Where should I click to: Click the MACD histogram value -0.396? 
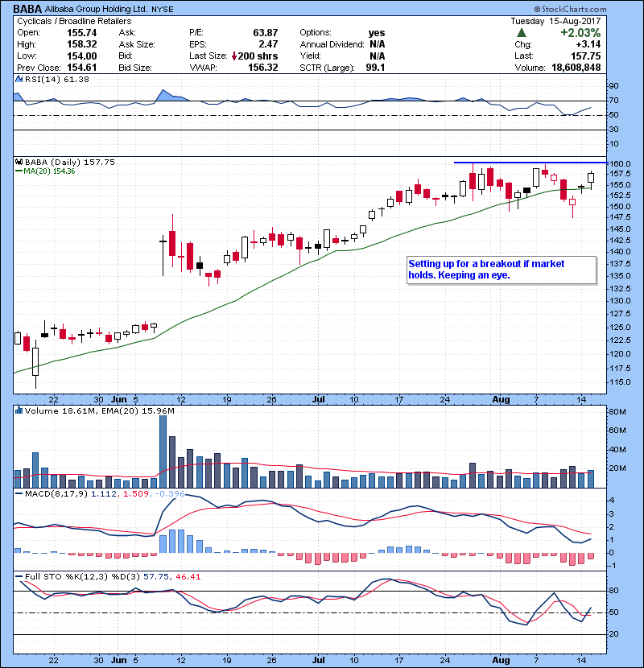170,494
